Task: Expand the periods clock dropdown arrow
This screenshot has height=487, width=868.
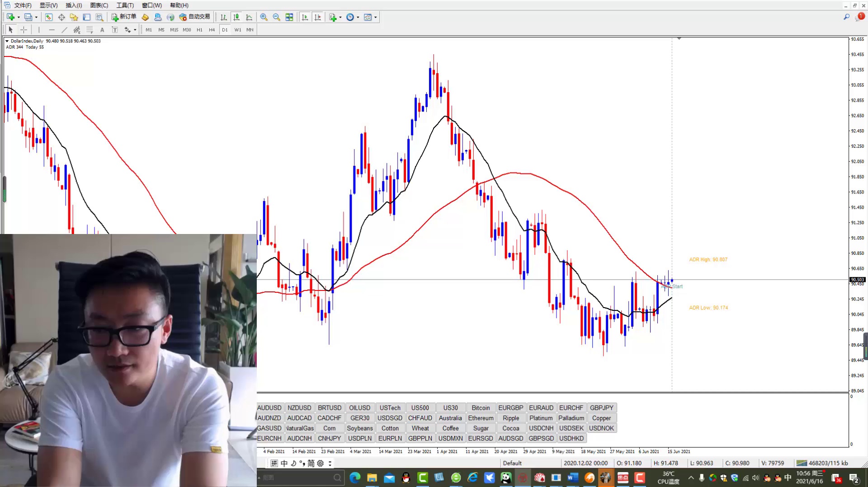Action: pyautogui.click(x=358, y=17)
